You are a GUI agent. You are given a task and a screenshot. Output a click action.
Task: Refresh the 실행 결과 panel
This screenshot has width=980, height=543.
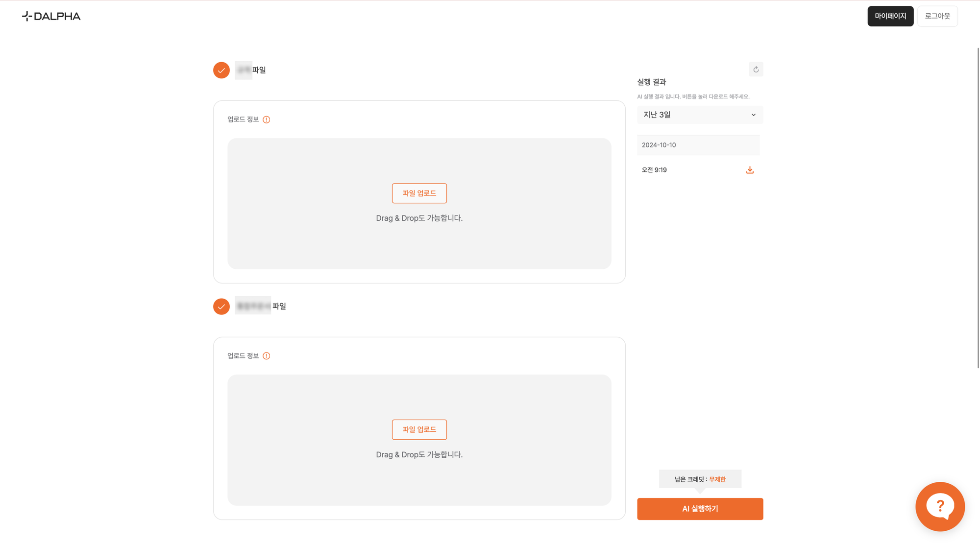coord(756,69)
